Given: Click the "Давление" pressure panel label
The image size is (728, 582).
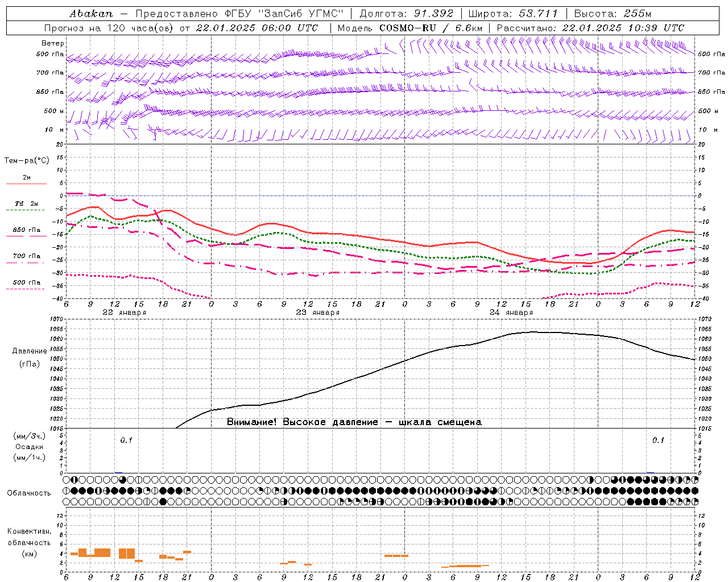Looking at the screenshot, I should pyautogui.click(x=30, y=351).
